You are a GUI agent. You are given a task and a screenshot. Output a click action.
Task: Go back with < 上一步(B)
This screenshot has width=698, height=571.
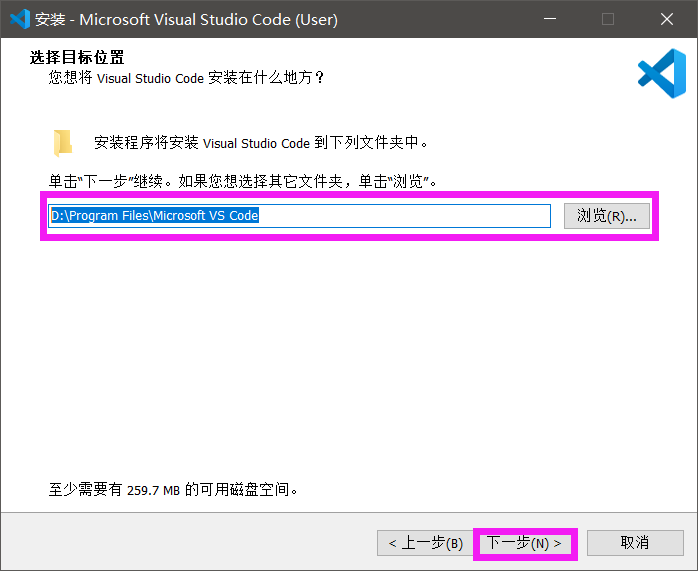[x=426, y=543]
